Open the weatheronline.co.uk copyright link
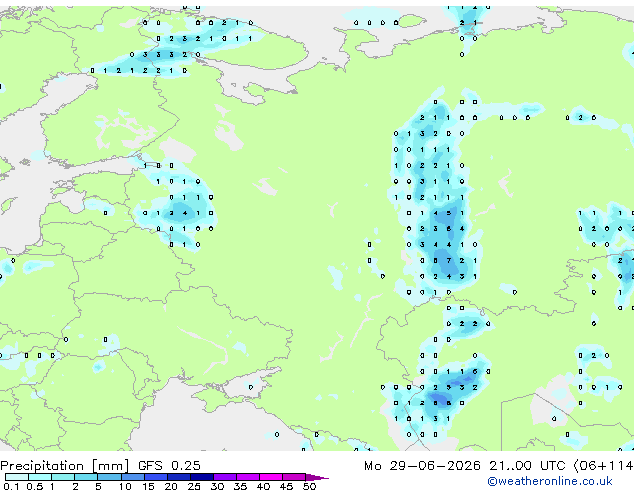Screen dimensions: 634x490 click(x=550, y=481)
